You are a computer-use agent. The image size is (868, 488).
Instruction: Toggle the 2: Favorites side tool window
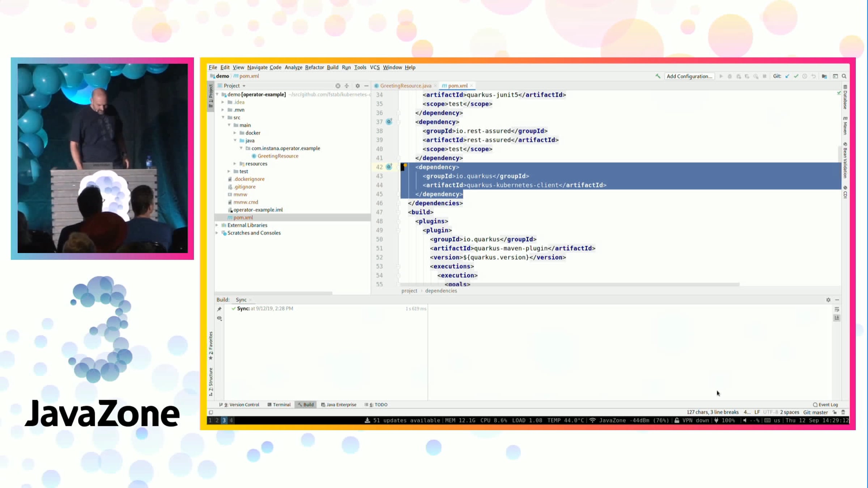click(211, 345)
